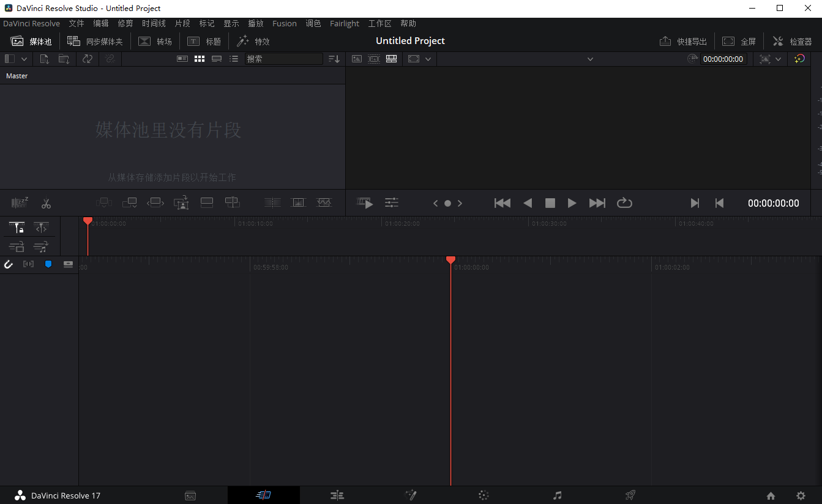
Task: Toggle the bin list sidebar icon
Action: (x=10, y=59)
